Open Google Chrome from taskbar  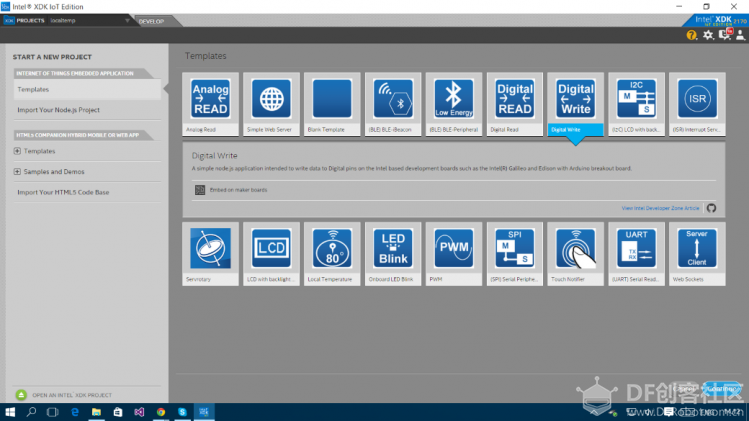click(x=161, y=412)
